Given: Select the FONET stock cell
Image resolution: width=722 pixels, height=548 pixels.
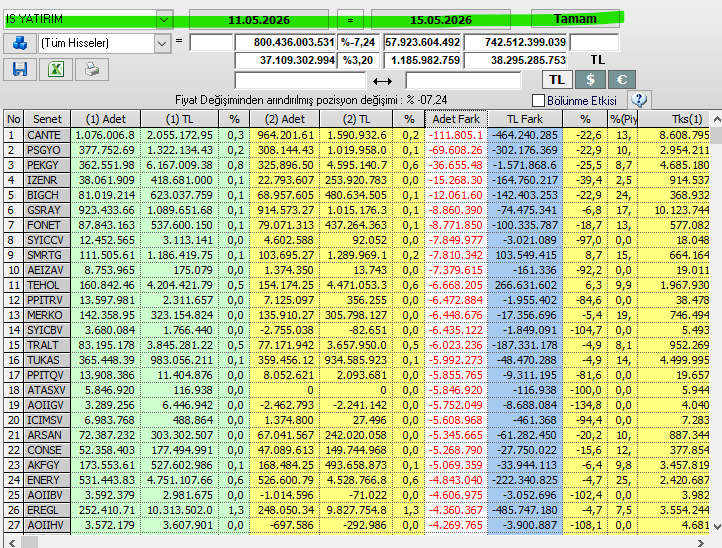Looking at the screenshot, I should coord(47,225).
